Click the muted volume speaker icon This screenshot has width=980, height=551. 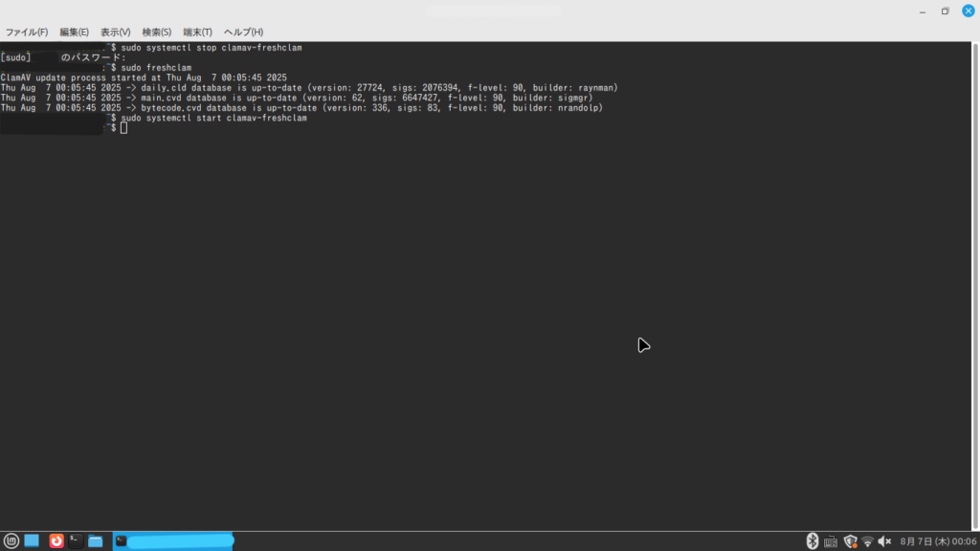click(x=885, y=541)
